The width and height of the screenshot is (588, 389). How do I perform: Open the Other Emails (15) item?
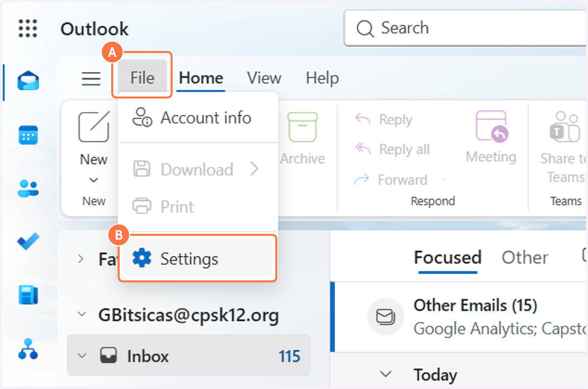pyautogui.click(x=460, y=317)
